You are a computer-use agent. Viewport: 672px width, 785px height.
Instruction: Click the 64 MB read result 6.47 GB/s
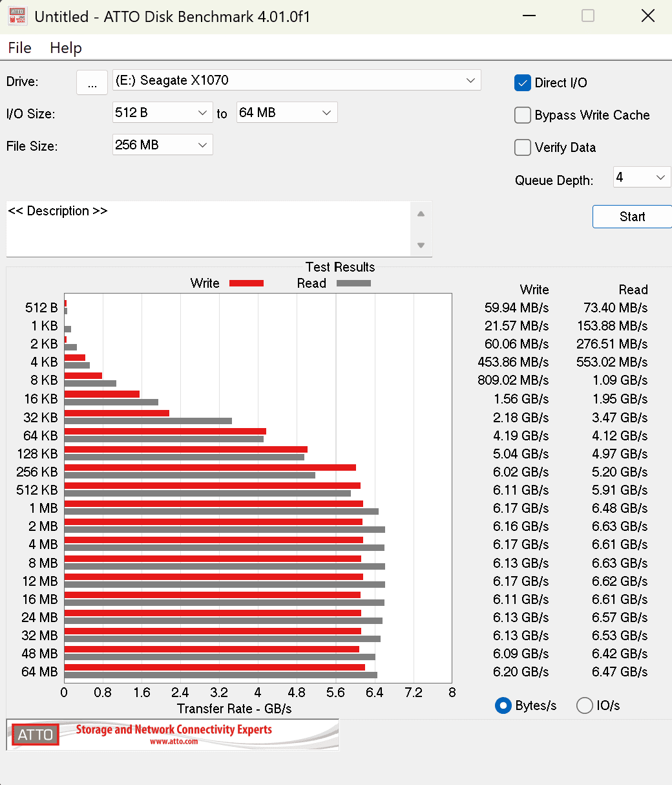click(620, 672)
